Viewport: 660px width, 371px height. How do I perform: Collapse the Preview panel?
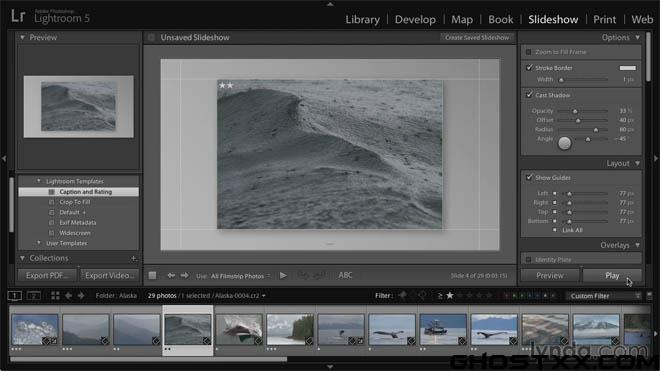[22, 37]
